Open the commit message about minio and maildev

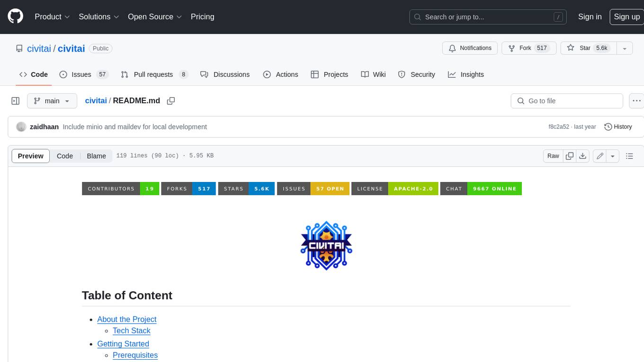pyautogui.click(x=134, y=127)
